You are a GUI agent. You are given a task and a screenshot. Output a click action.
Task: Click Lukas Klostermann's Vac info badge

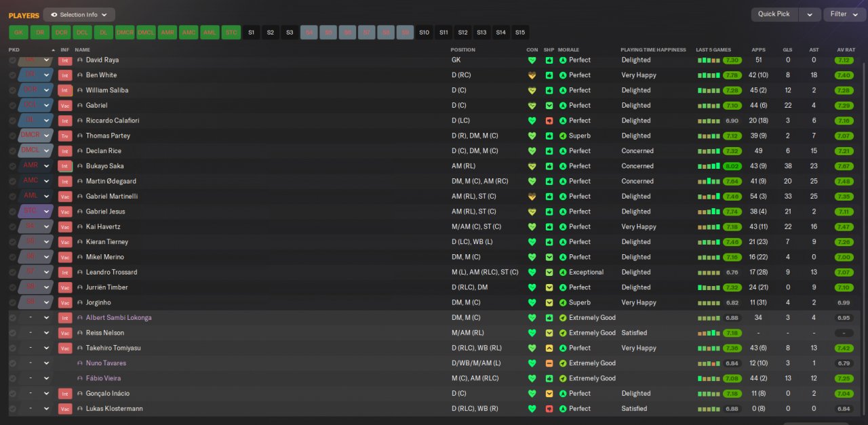[x=65, y=409]
